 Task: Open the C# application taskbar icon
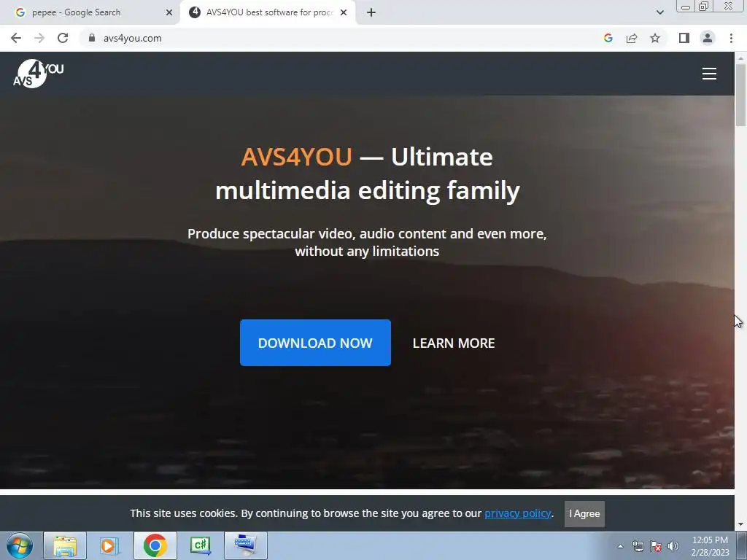tap(200, 545)
